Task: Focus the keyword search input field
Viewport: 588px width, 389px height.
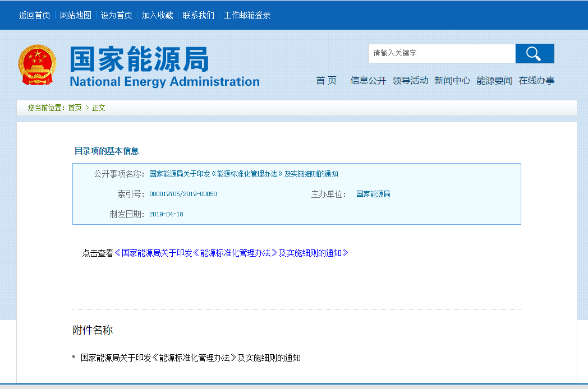Action: click(442, 53)
